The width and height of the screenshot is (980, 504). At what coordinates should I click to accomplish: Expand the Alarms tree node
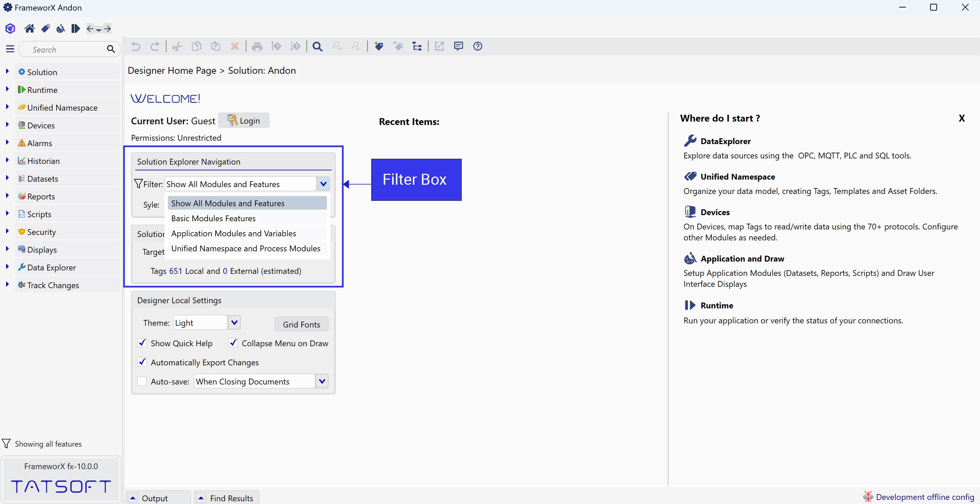[x=7, y=142]
